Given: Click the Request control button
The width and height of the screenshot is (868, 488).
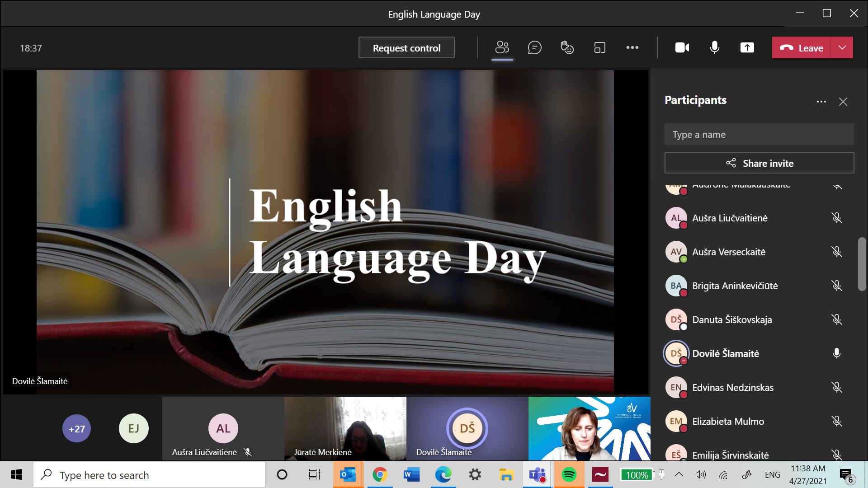Looking at the screenshot, I should click(406, 48).
